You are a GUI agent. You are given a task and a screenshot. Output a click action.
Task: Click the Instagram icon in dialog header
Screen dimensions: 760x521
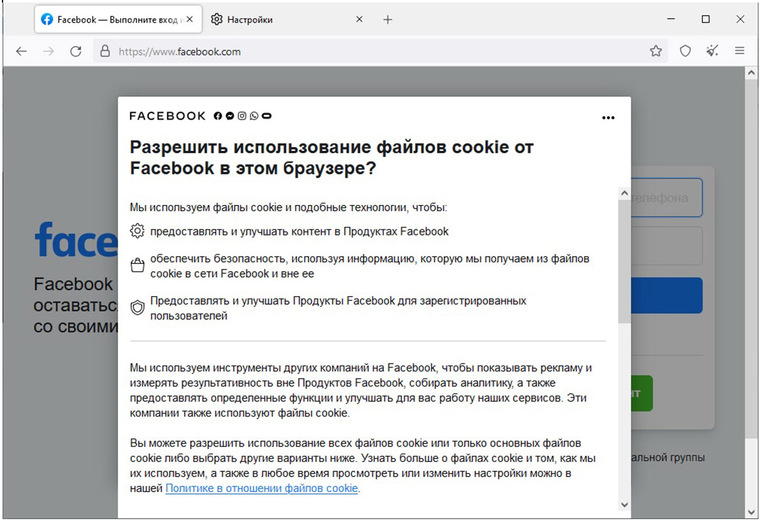point(242,116)
